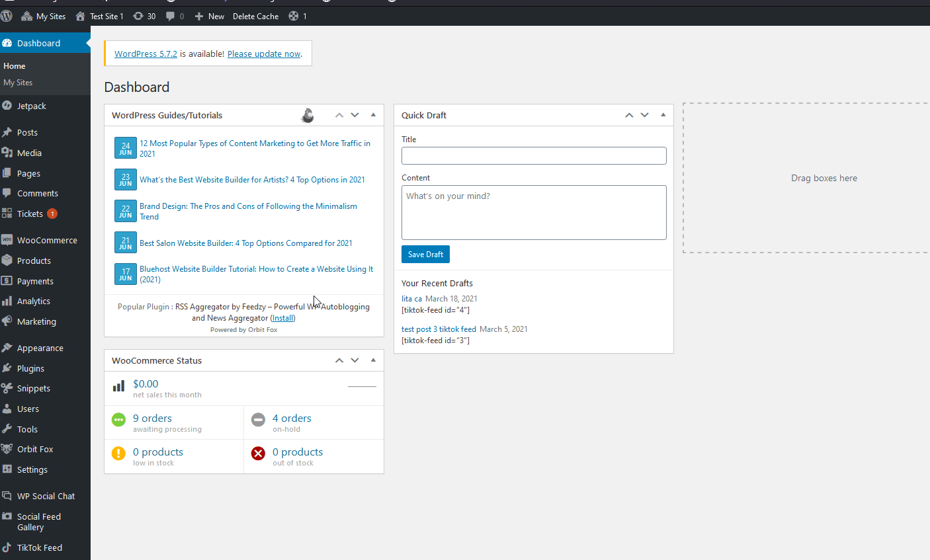
Task: Open the lita ca recent draft
Action: (411, 299)
